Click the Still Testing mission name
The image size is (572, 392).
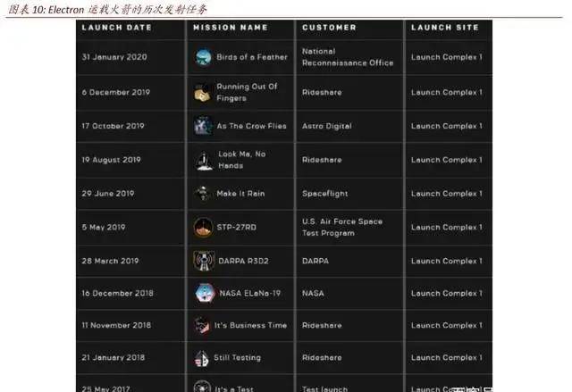click(237, 358)
